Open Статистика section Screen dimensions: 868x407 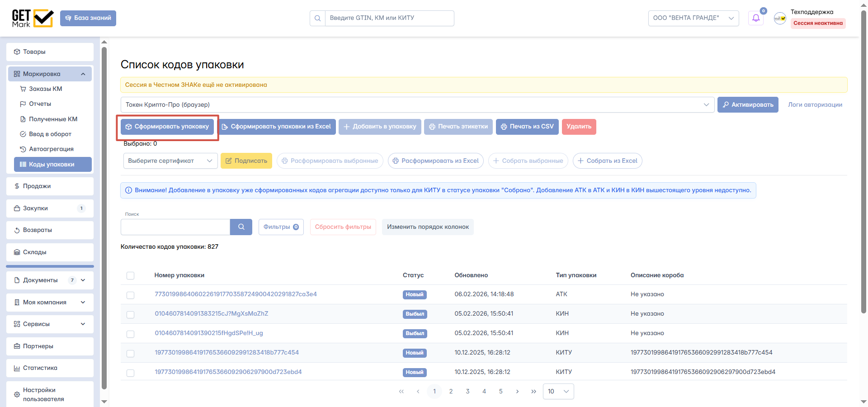50,368
